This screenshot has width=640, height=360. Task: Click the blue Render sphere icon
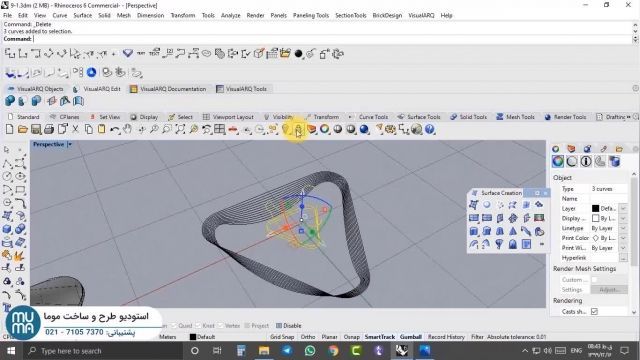[x=364, y=129]
